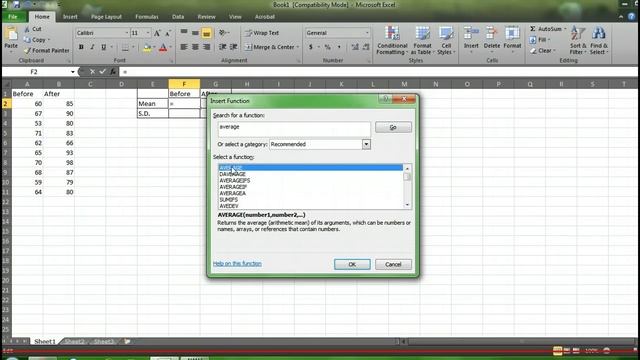The image size is (640, 360).
Task: Switch to the Review tab
Action: click(206, 17)
